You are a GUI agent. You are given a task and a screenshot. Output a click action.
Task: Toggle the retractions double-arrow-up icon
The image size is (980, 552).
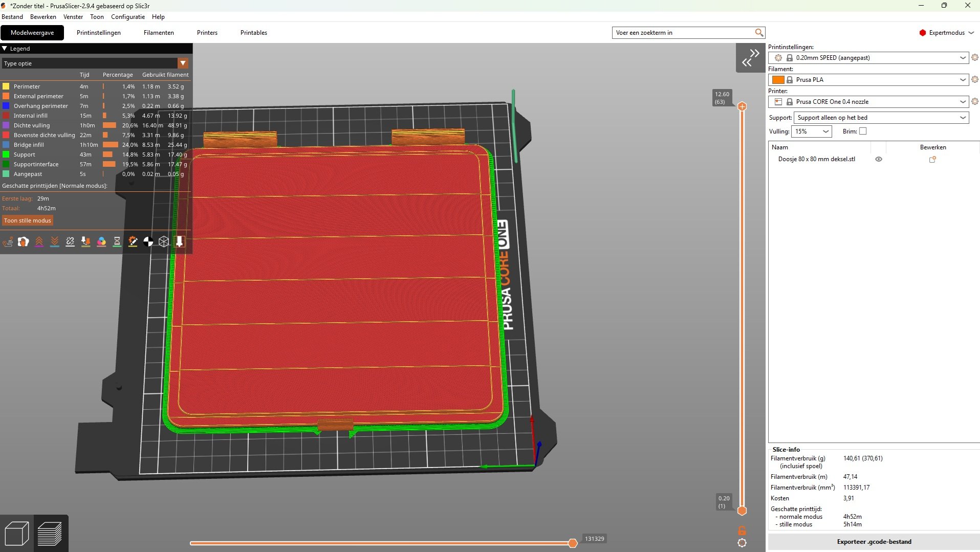tap(39, 242)
